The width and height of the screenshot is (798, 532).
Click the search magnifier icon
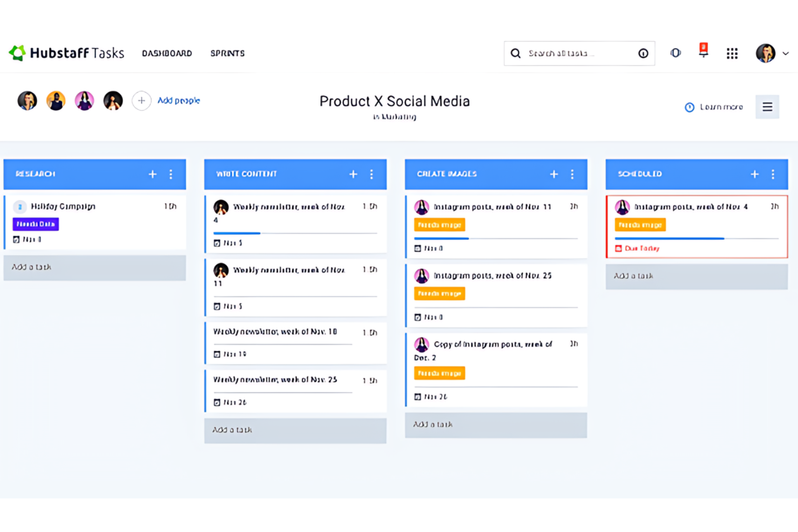click(515, 53)
